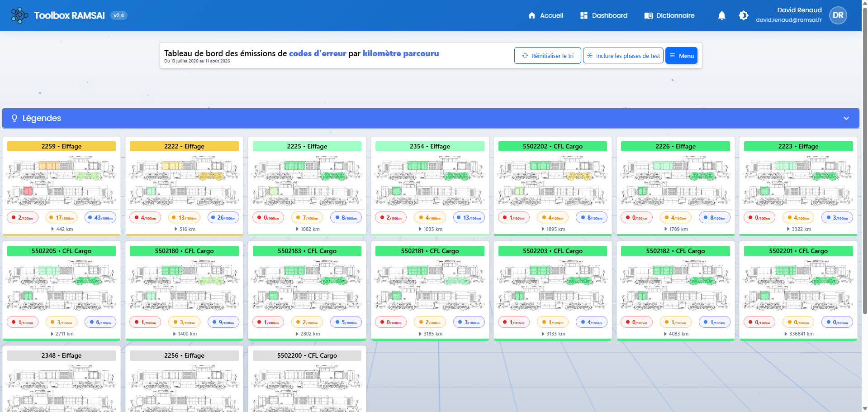Click the Toolbox RAMSAI molecule logo
The image size is (868, 412).
click(19, 15)
